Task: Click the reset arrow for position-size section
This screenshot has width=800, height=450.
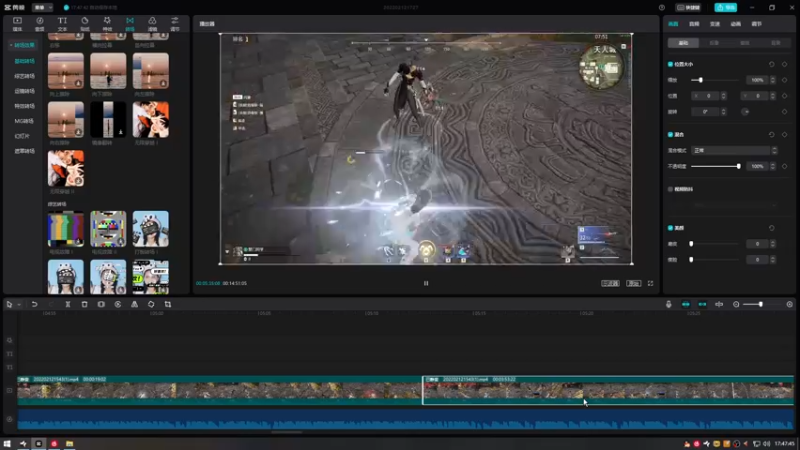Action: click(771, 64)
